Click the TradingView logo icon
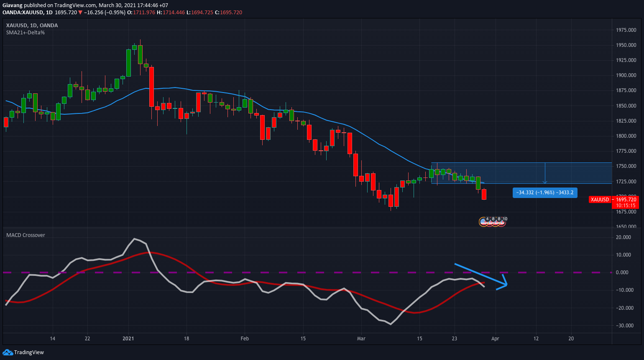This screenshot has height=360, width=644. [8, 352]
